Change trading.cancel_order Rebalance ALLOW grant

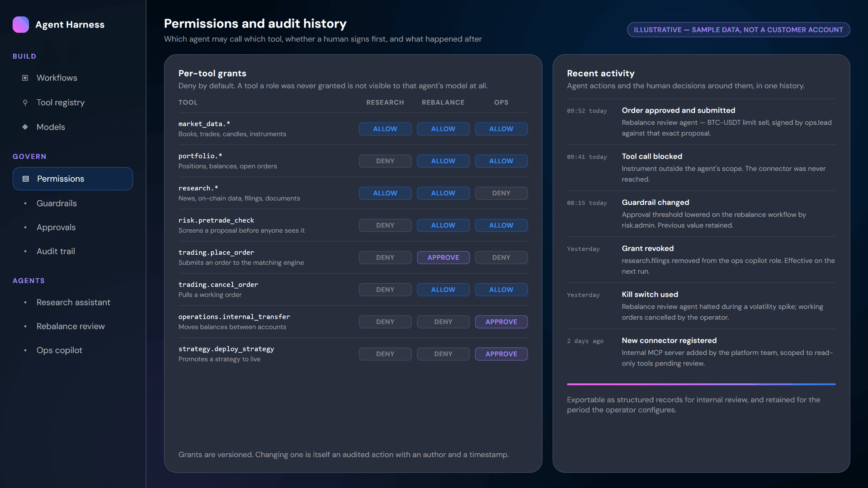pos(443,290)
